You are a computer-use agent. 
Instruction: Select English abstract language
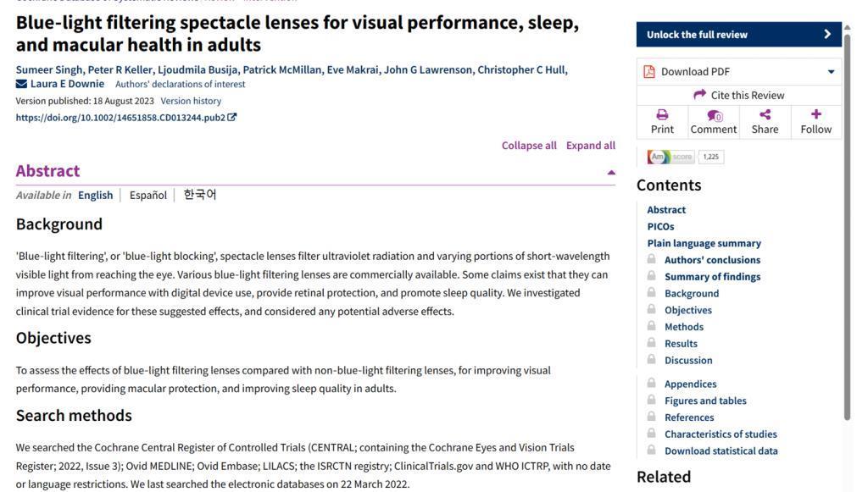(95, 196)
